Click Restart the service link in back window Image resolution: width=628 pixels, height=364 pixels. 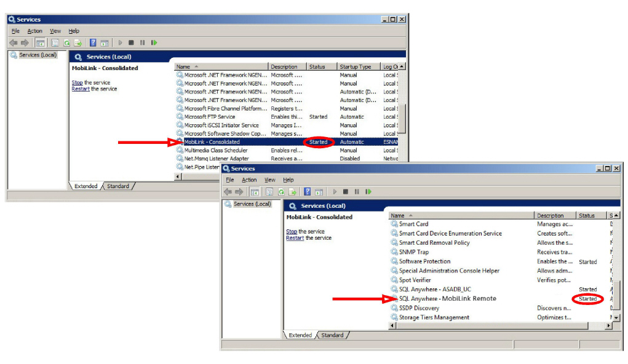pos(81,89)
